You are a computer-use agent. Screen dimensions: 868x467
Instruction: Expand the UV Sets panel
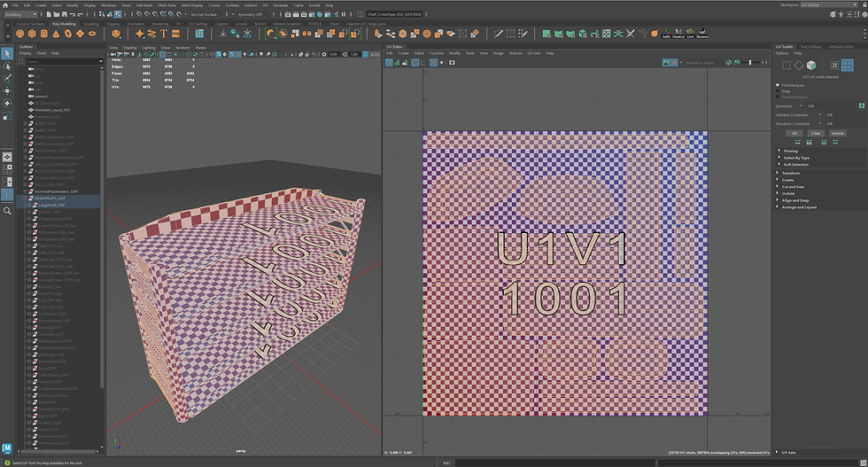(x=788, y=453)
